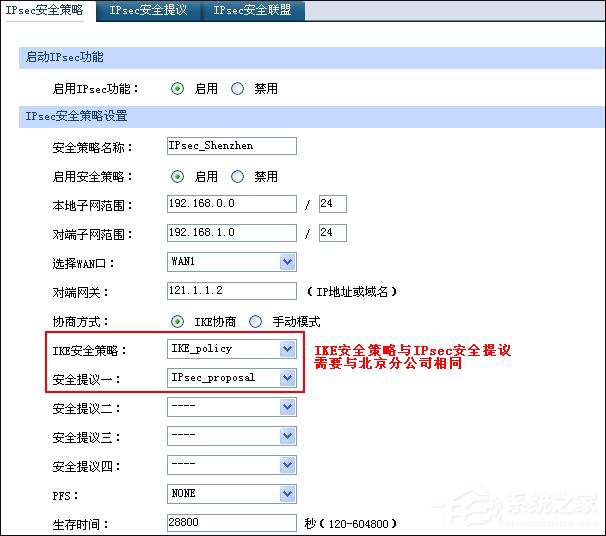Select 启用 for 启用安全策略
606x536 pixels.
pyautogui.click(x=177, y=177)
